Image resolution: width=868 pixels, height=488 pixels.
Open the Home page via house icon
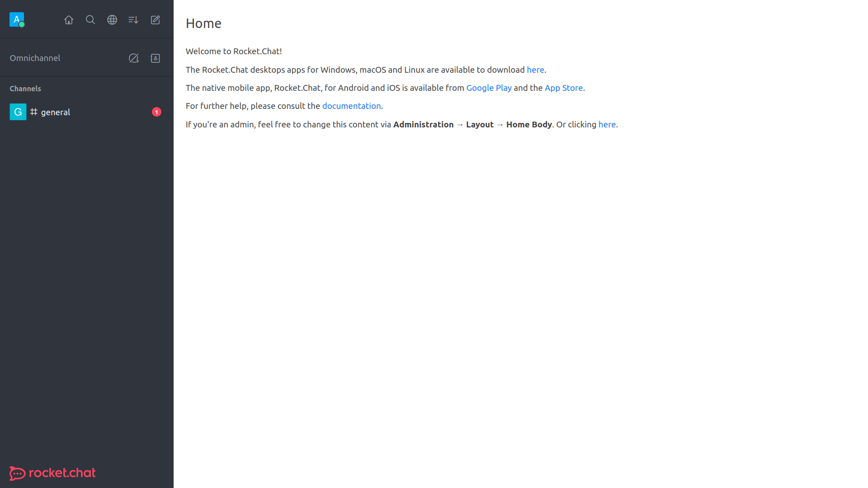(69, 20)
